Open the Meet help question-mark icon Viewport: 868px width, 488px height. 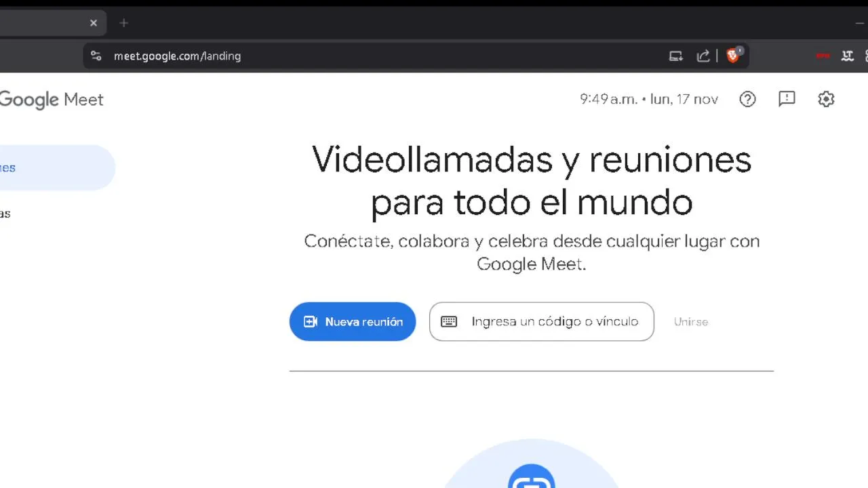click(x=747, y=100)
